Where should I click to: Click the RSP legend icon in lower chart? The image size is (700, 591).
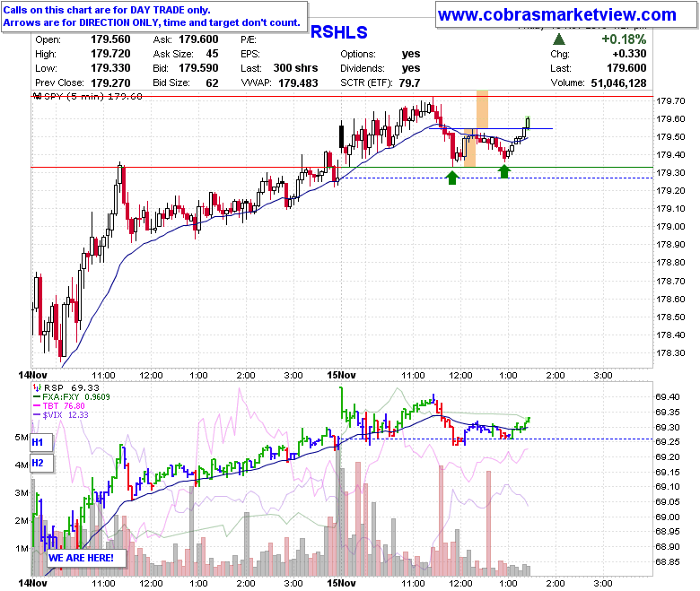(x=37, y=387)
